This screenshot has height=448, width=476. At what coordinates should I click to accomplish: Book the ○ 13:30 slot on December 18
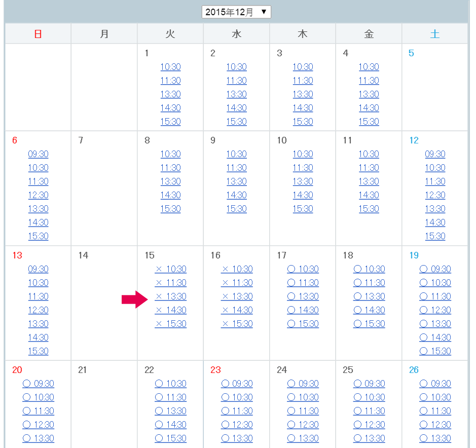click(369, 296)
